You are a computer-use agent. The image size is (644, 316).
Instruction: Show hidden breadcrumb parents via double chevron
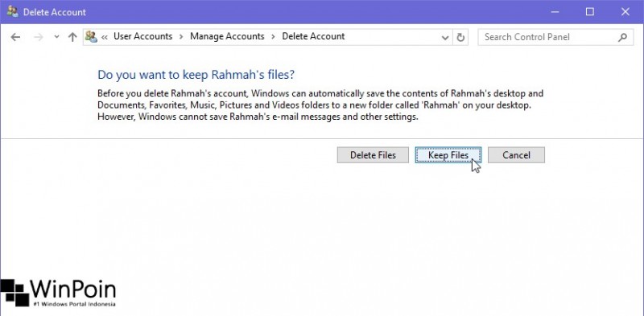pyautogui.click(x=105, y=37)
